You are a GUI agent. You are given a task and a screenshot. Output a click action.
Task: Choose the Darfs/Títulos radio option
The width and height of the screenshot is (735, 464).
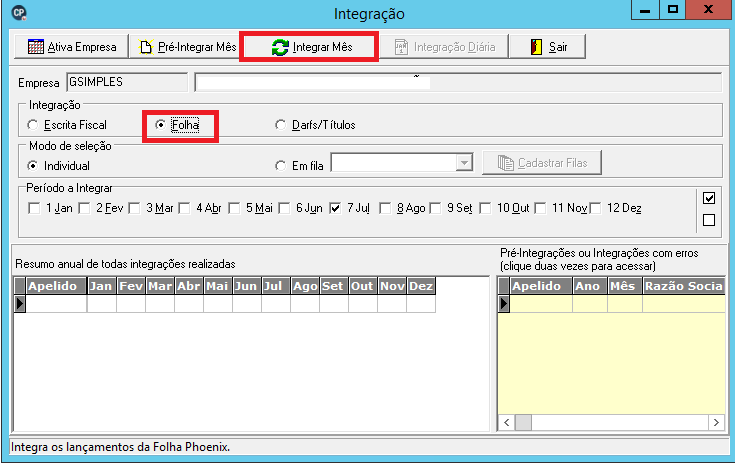pos(280,125)
